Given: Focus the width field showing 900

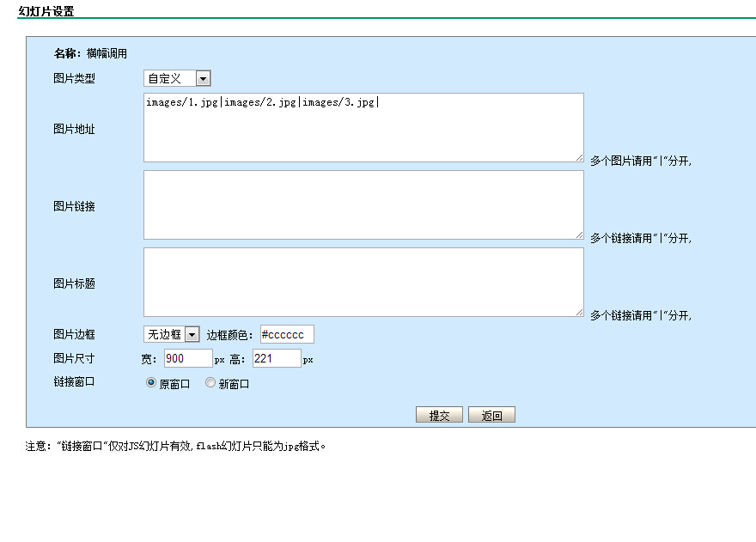Looking at the screenshot, I should click(186, 358).
